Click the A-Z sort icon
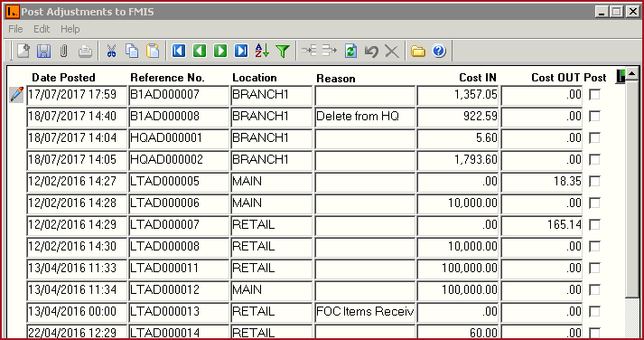The image size is (644, 340). (x=262, y=51)
